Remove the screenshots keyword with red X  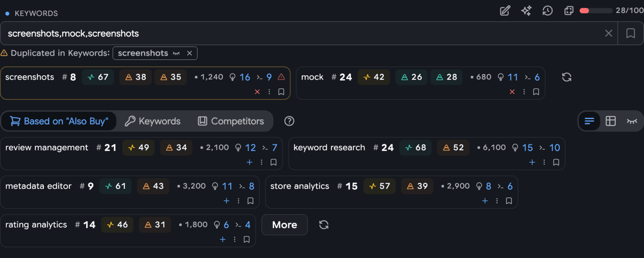257,92
